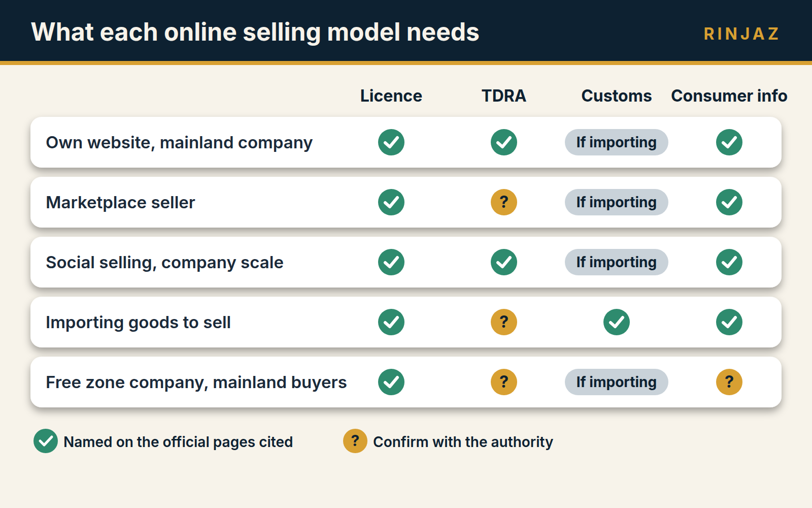Click Licence checkmark for Social selling row
The height and width of the screenshot is (508, 812).
point(391,262)
